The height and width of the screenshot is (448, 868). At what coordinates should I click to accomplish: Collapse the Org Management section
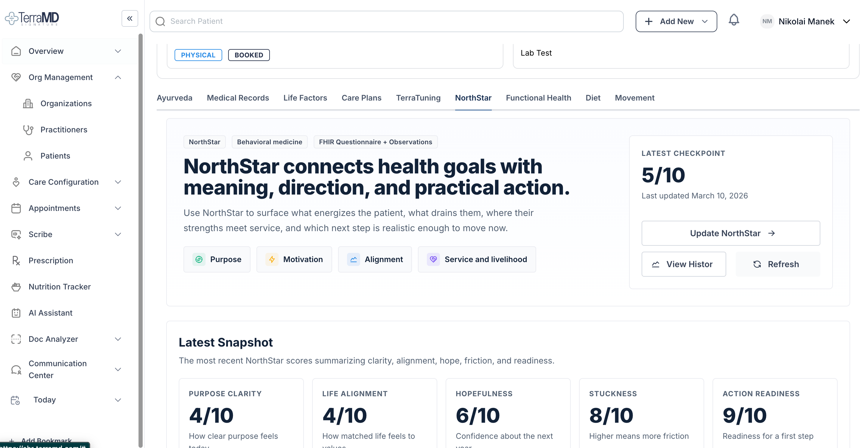click(x=118, y=77)
